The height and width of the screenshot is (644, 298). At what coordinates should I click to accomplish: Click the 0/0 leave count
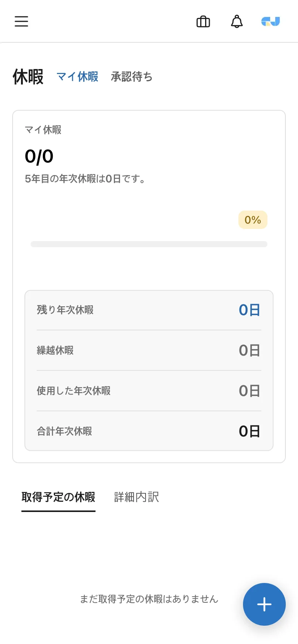[x=39, y=156]
